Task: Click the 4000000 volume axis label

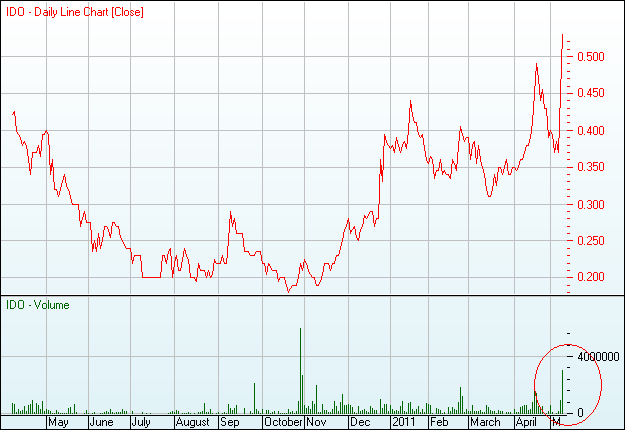Action: click(x=598, y=357)
